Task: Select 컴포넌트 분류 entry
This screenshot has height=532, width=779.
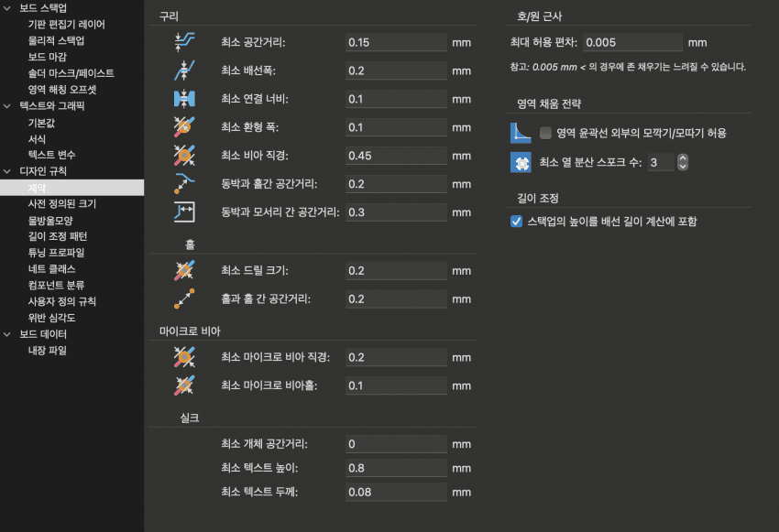Action: click(56, 286)
